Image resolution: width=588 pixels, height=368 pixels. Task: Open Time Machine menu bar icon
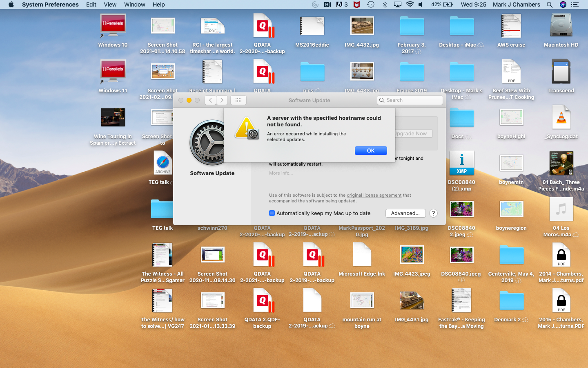[x=370, y=4]
